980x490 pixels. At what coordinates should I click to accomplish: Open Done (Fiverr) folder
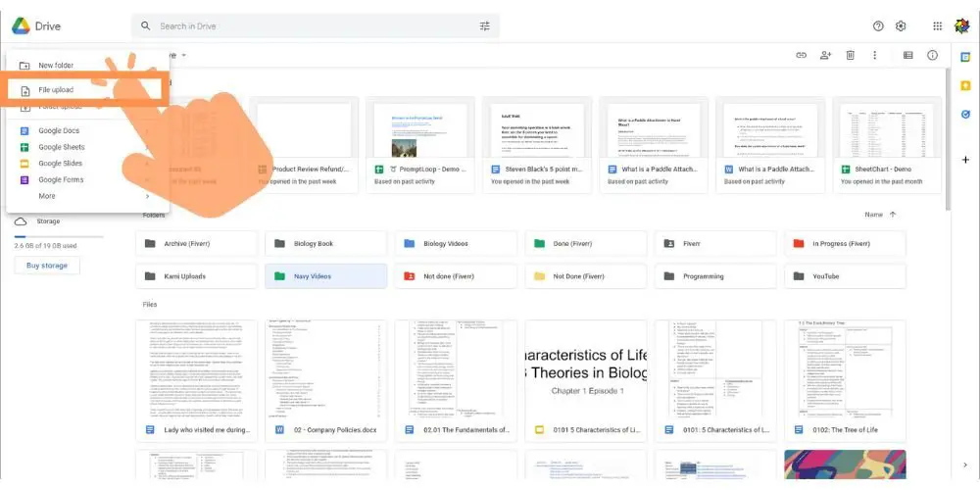tap(586, 244)
